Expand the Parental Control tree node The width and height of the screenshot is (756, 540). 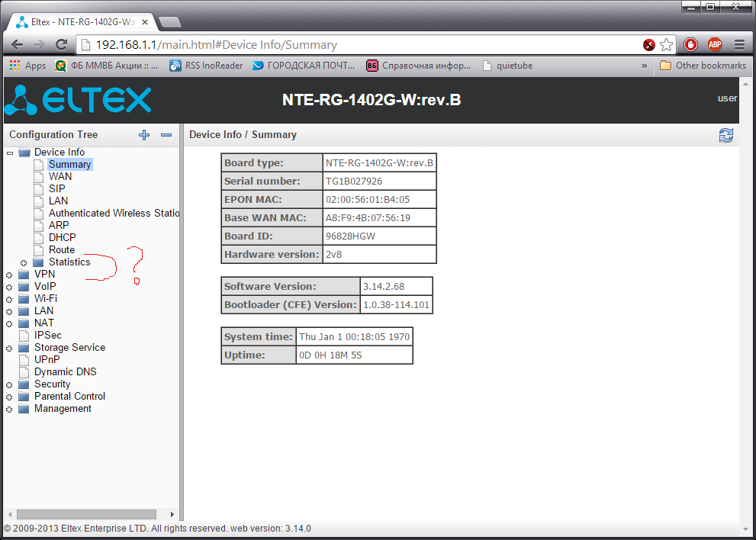pos(9,397)
